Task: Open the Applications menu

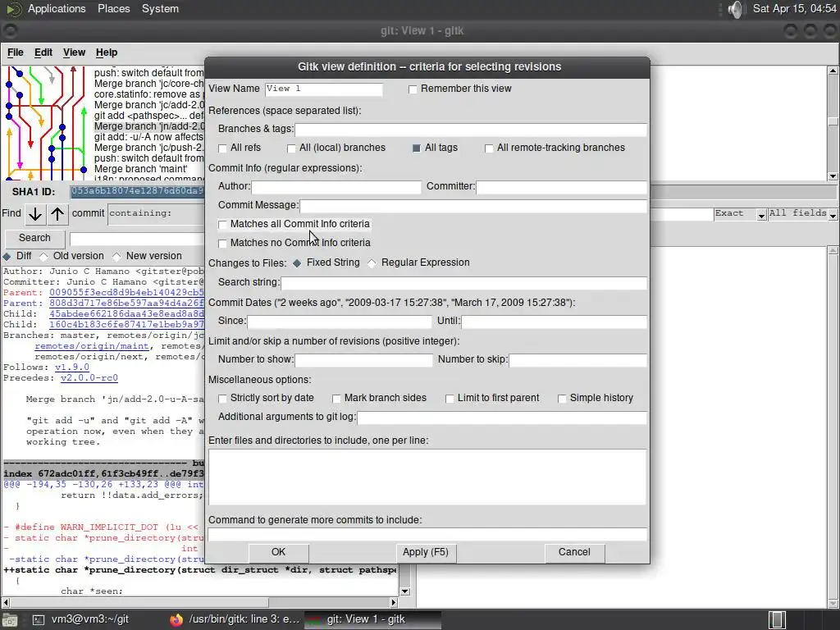Action: tap(57, 8)
